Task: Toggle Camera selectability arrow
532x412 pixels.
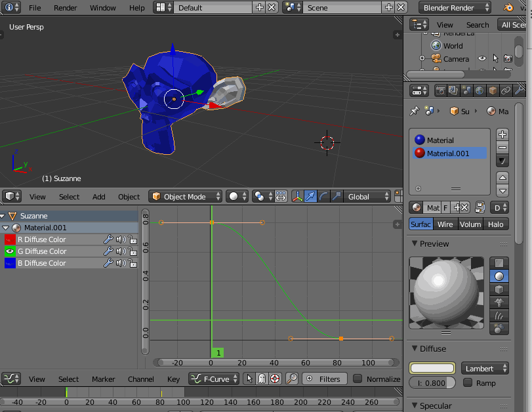Action: pos(495,58)
